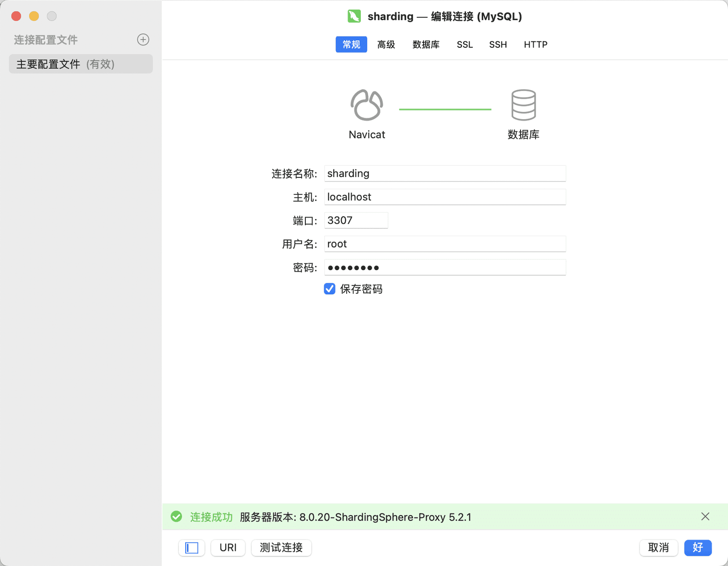Click the URI button
Screen dimensions: 728x566
(228, 548)
